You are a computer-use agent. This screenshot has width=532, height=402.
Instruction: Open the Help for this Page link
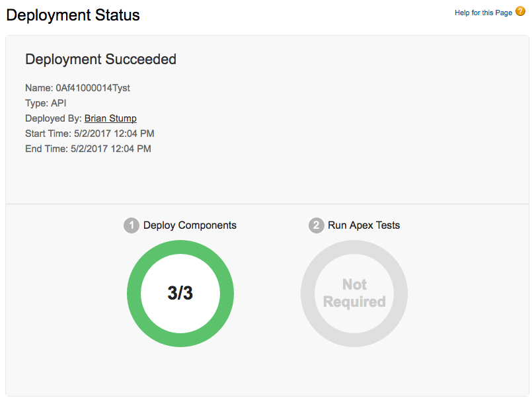point(482,12)
